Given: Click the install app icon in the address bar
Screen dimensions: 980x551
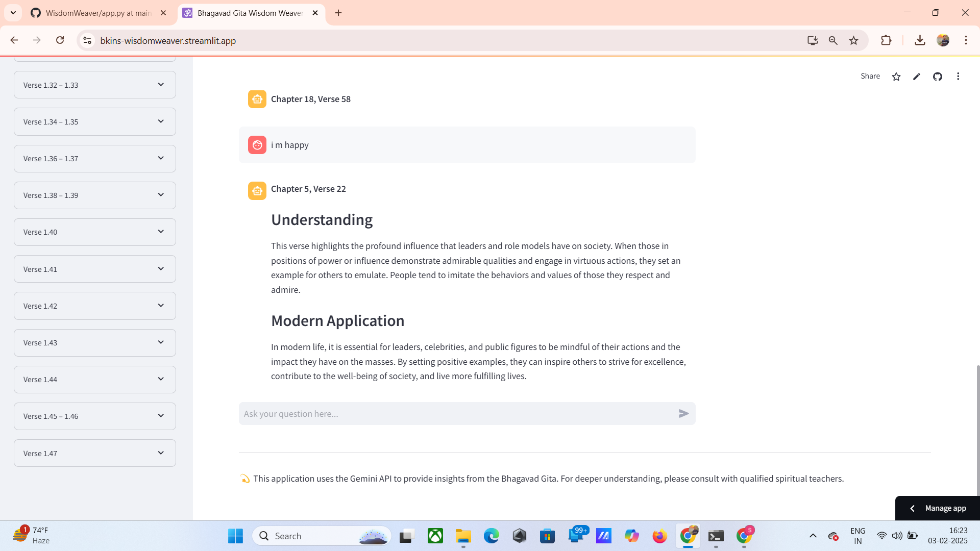Looking at the screenshot, I should (813, 40).
